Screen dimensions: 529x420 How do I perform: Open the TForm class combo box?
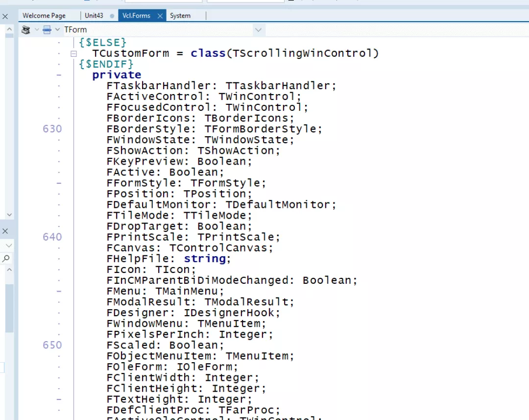coord(159,30)
